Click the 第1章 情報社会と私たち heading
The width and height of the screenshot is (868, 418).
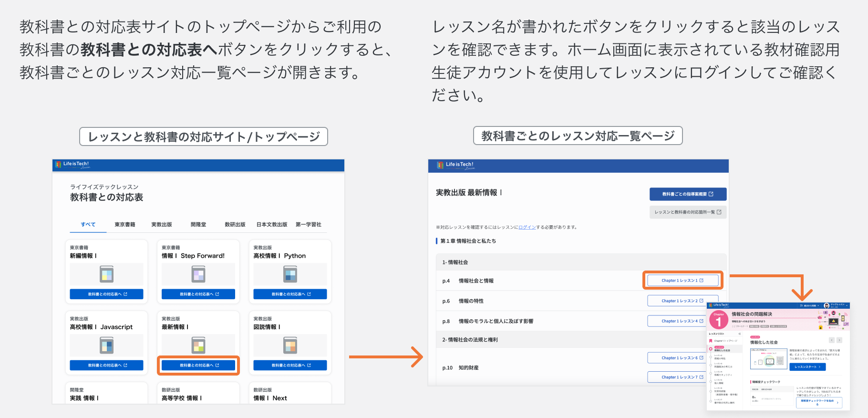pos(468,241)
